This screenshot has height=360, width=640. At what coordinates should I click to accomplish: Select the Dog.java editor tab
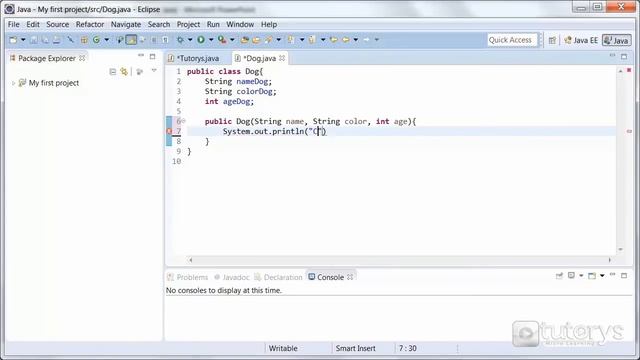coord(260,58)
